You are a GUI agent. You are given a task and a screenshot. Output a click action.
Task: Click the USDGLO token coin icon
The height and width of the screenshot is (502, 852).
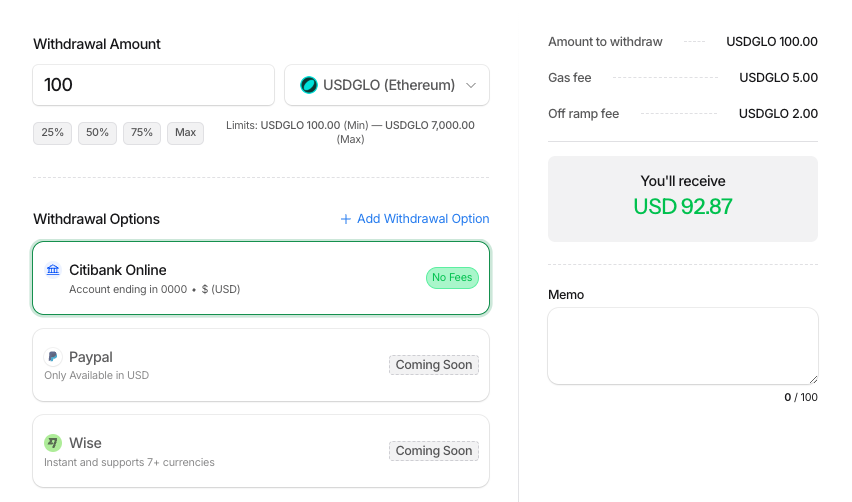(309, 85)
